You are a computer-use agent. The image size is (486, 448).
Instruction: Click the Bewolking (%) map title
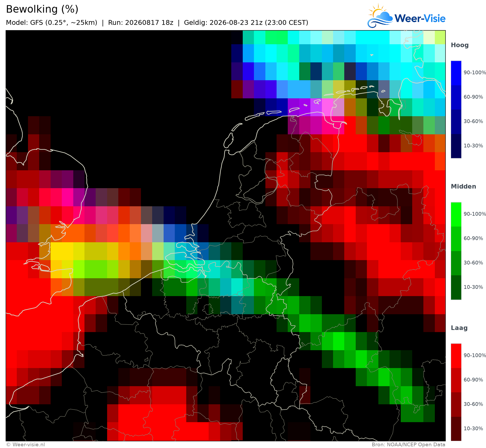[42, 9]
